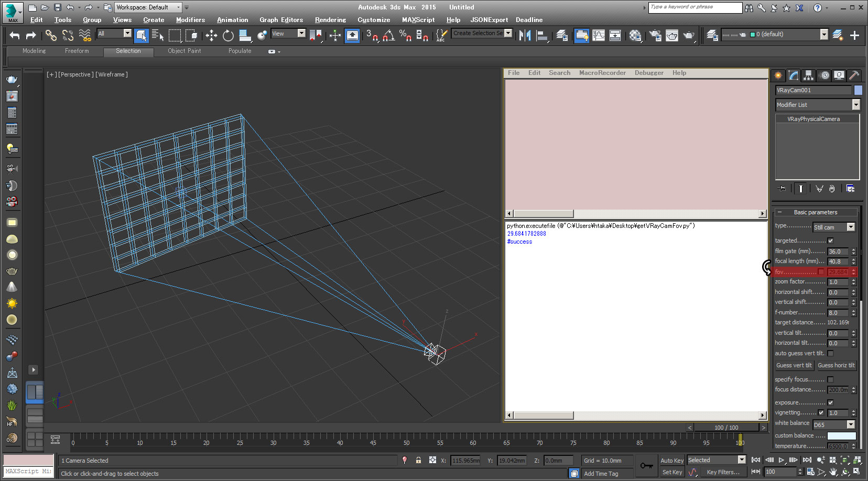This screenshot has height=481, width=868.
Task: Click the Guess vert tilt button
Action: click(x=794, y=366)
